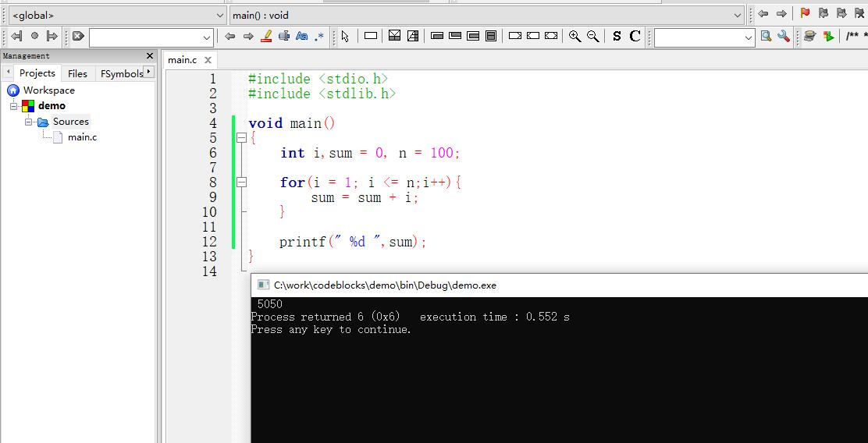868x443 pixels.
Task: Click the jump back arrow near the bookmark flags
Action: (763, 14)
